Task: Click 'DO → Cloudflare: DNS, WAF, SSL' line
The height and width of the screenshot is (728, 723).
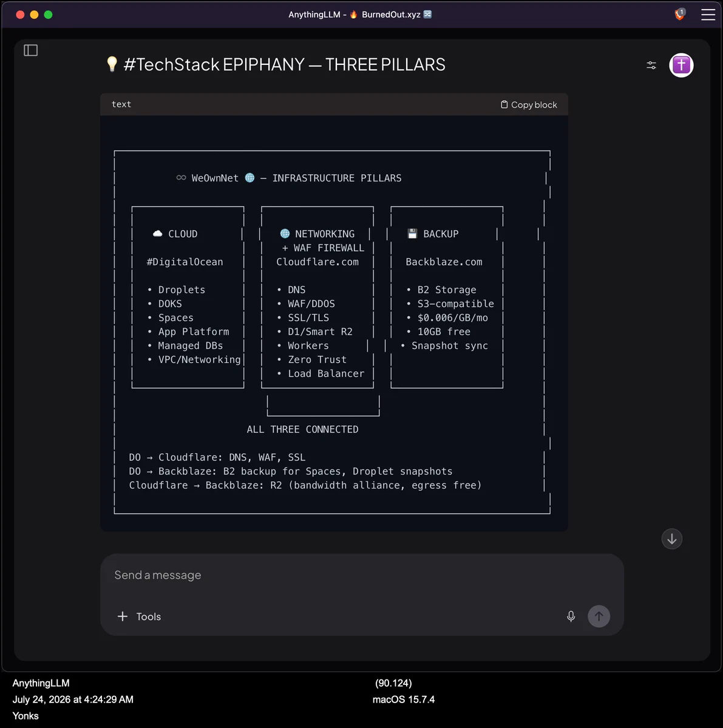Action: click(x=217, y=457)
